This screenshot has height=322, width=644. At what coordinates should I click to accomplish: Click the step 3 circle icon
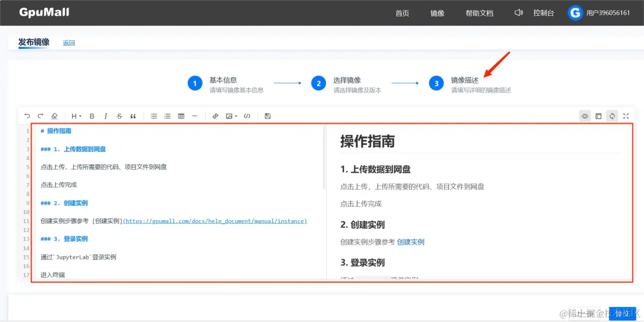coord(436,83)
